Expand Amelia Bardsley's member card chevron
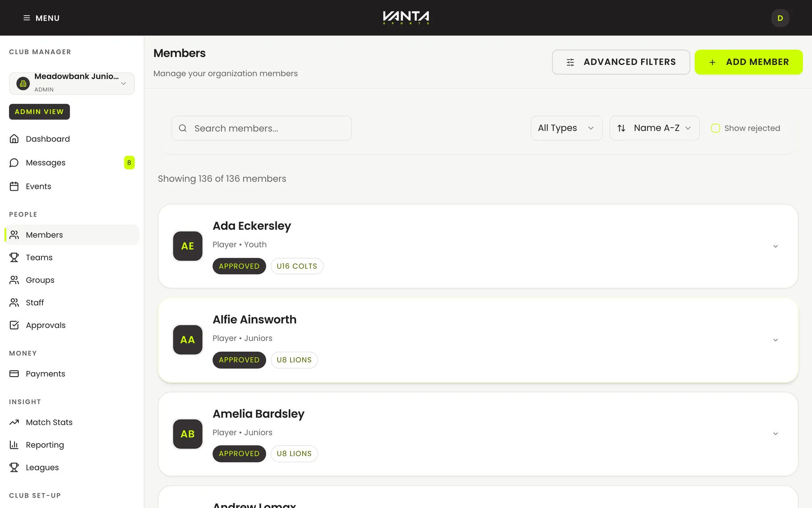The width and height of the screenshot is (812, 508). tap(775, 433)
